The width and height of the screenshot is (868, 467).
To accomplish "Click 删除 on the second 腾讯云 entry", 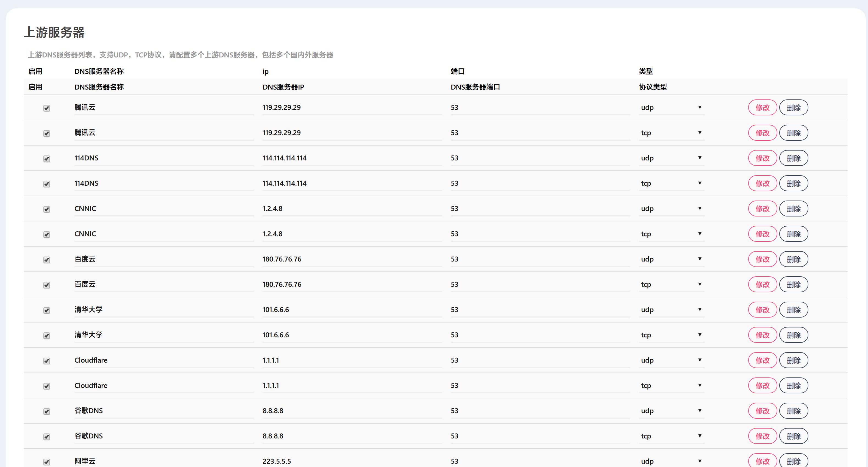I will pos(794,133).
